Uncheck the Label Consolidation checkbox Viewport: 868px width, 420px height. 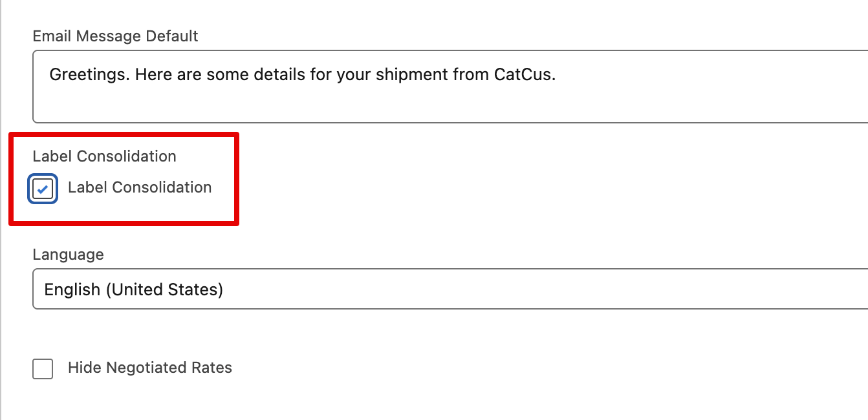click(x=43, y=189)
